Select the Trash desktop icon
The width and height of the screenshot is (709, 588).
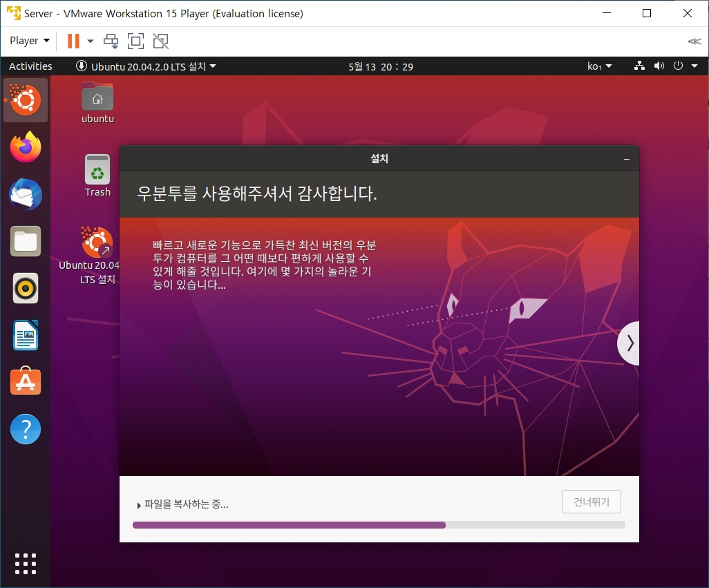[97, 176]
